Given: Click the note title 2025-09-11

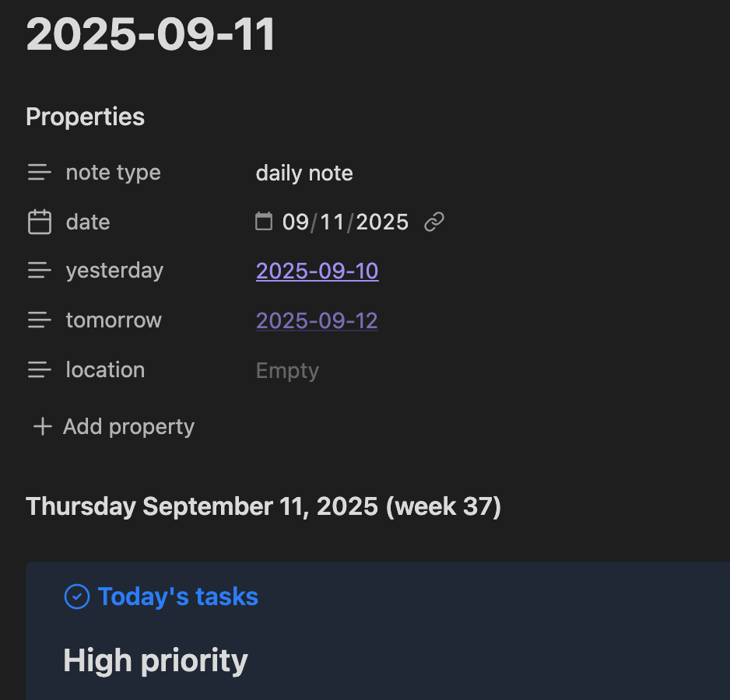Looking at the screenshot, I should coord(151,34).
